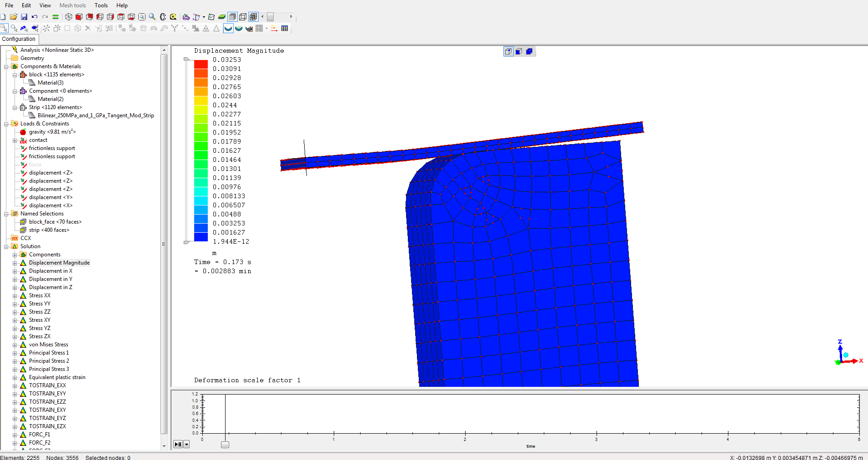This screenshot has height=460, width=868.
Task: Click the starburst explode icon
Action: click(x=46, y=28)
